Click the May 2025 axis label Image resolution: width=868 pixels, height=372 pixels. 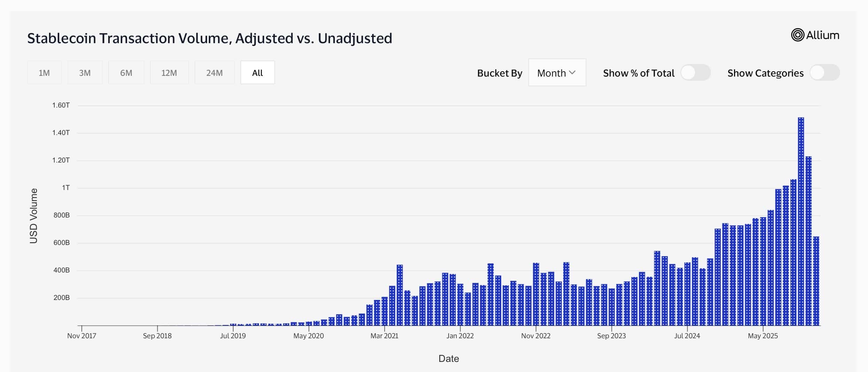[x=763, y=336]
